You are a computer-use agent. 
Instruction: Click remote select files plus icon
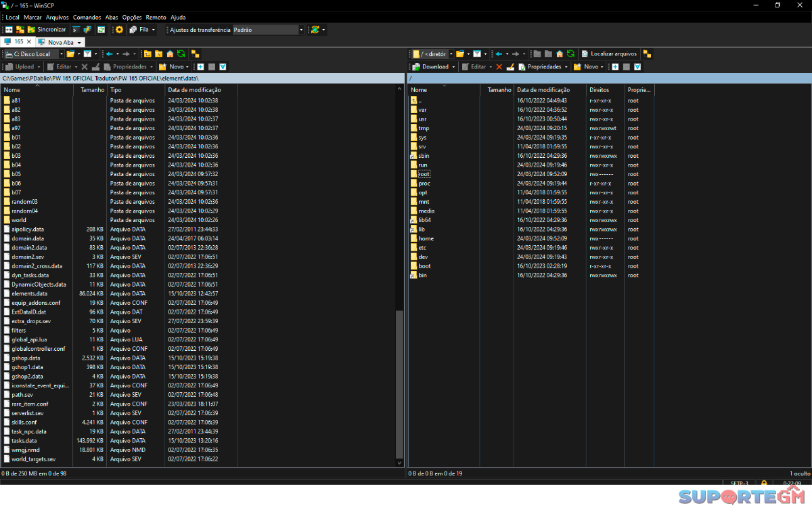click(615, 67)
